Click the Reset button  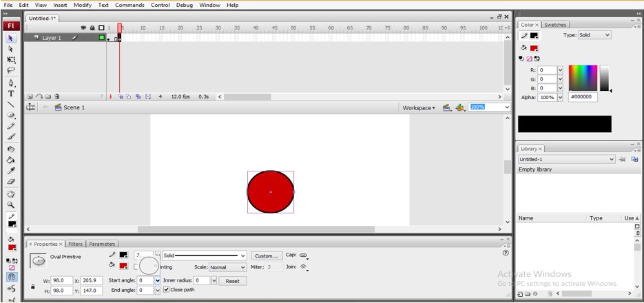click(x=233, y=281)
